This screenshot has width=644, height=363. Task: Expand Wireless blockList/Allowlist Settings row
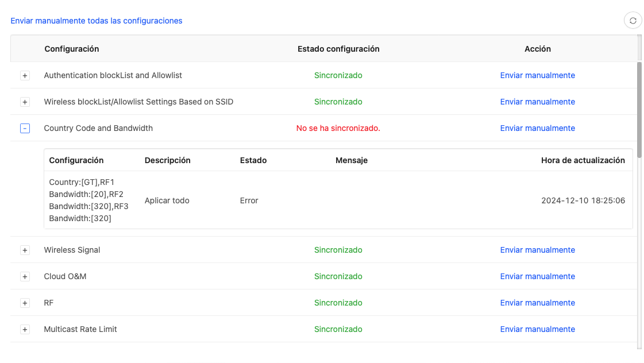(25, 102)
